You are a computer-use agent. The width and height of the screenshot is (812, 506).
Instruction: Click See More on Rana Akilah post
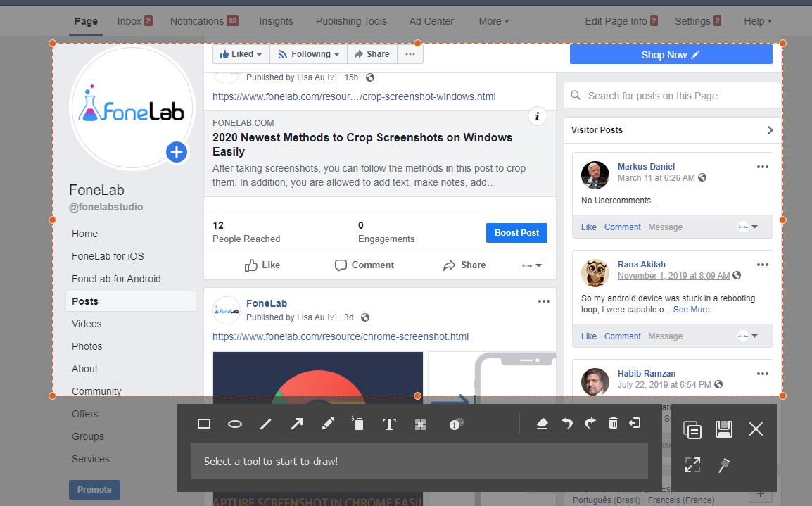[692, 310]
